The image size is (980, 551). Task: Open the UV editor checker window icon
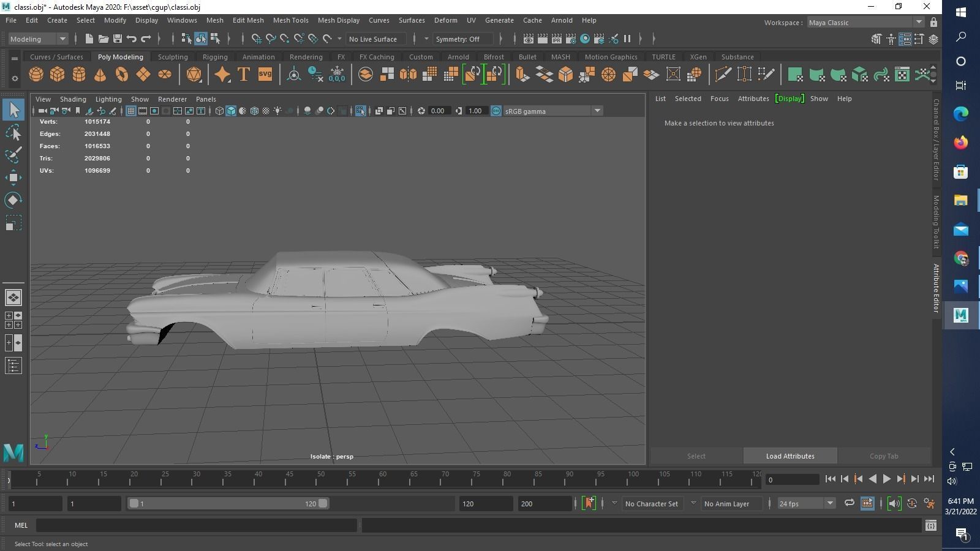902,75
